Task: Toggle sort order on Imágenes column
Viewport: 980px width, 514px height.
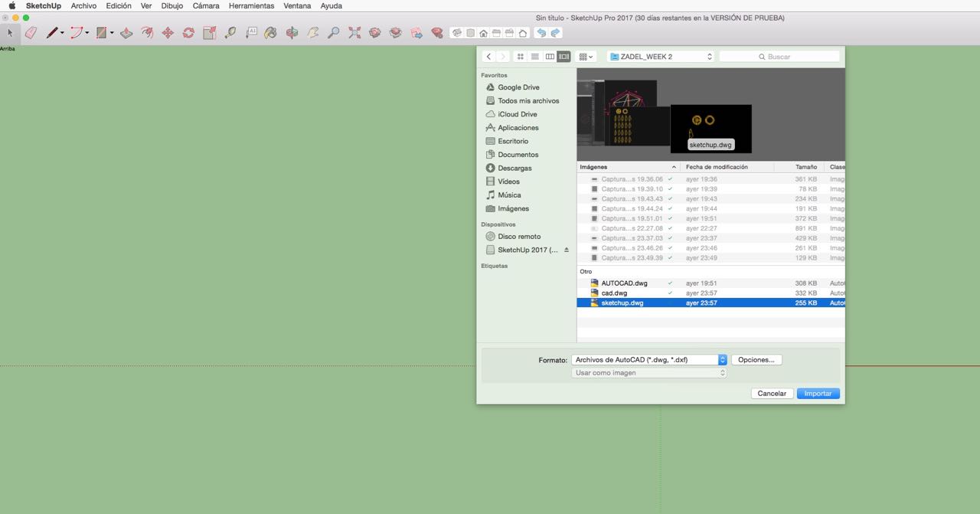Action: point(628,167)
